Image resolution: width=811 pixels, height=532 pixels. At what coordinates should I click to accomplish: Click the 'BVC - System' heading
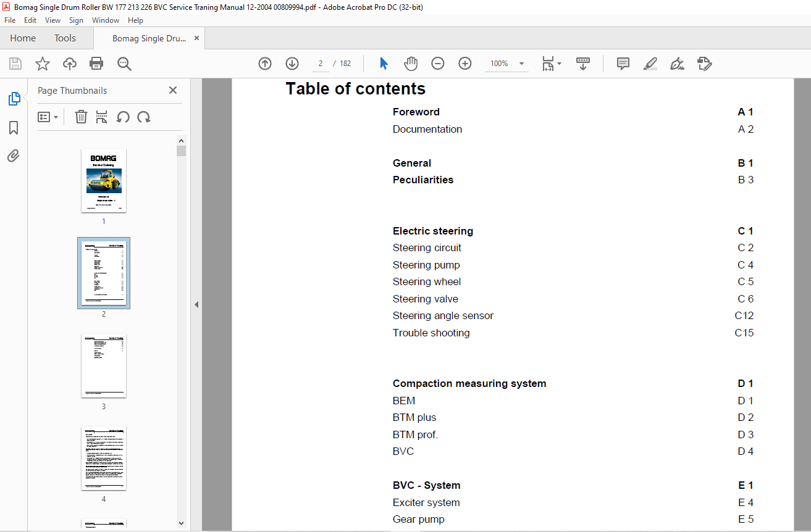pyautogui.click(x=427, y=485)
